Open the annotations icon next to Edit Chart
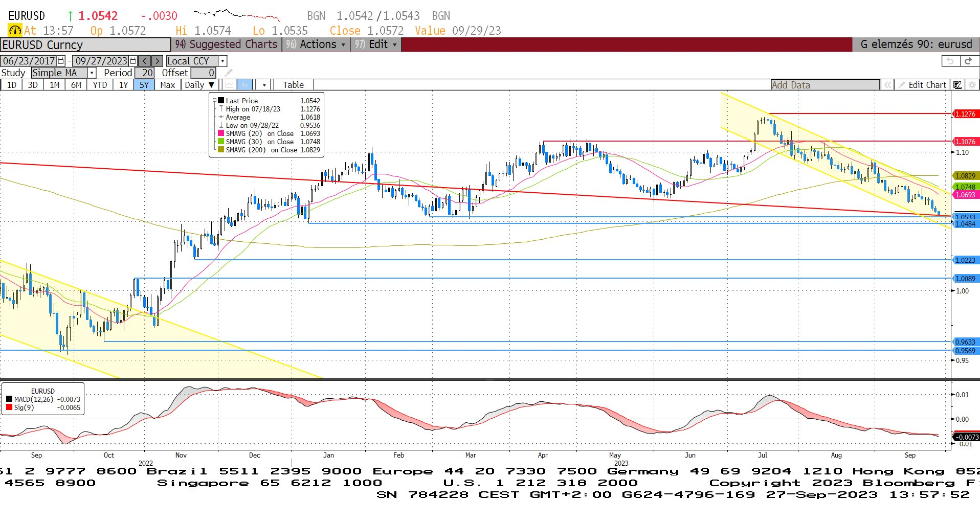Screen dimensions: 980x523 pyautogui.click(x=957, y=85)
